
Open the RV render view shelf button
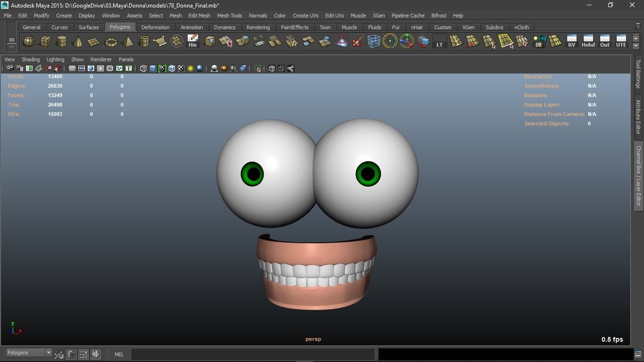click(x=571, y=41)
